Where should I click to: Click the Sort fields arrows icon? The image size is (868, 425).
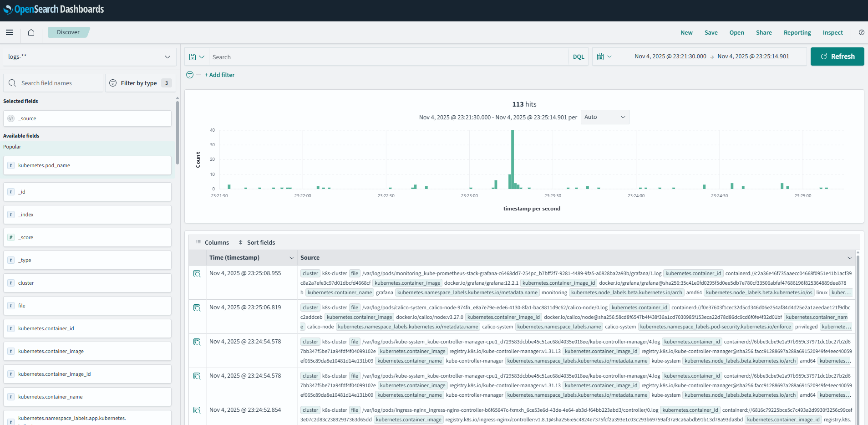coord(240,242)
